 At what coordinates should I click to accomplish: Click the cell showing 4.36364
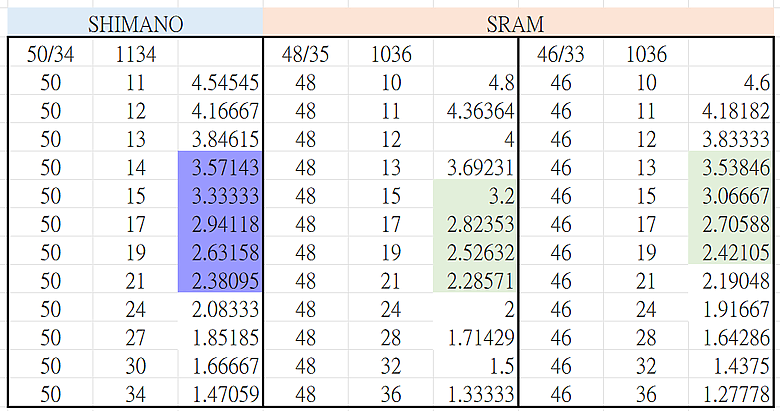tap(476, 110)
